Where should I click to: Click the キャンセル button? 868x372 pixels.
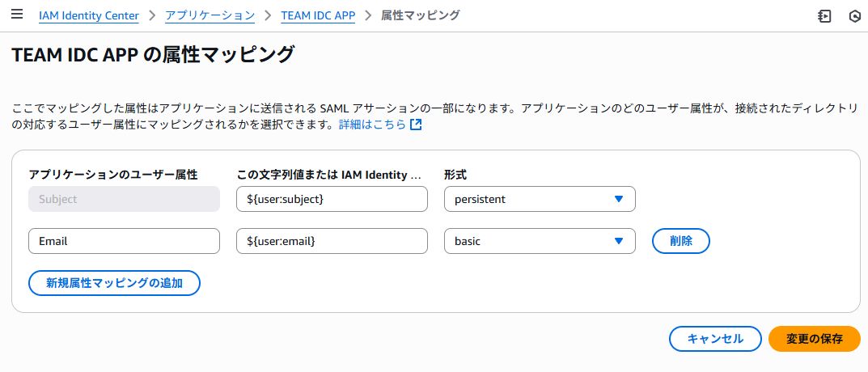point(715,339)
